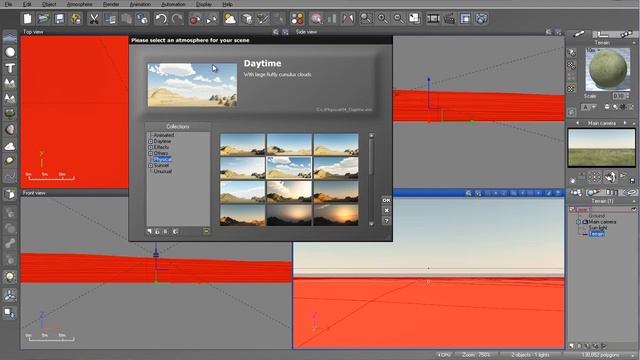Click next camera arrow beside Main camera

coord(625,123)
